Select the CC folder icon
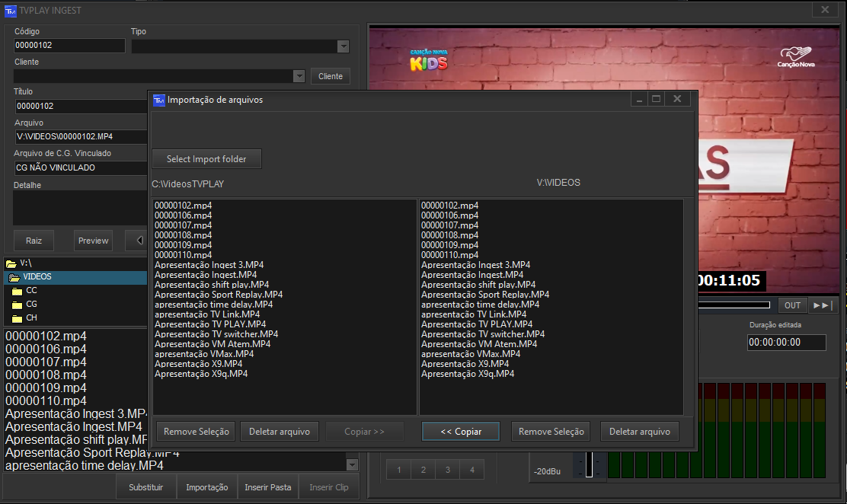Viewport: 847px width, 504px height. coord(17,291)
